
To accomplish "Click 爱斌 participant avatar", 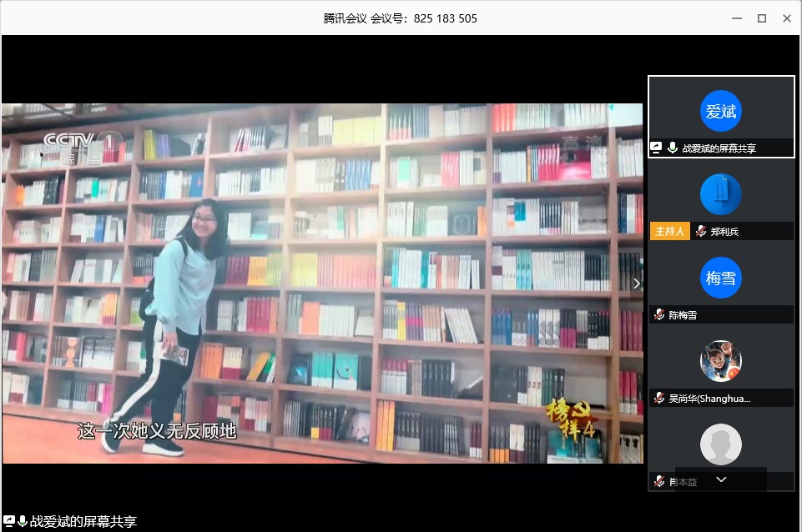I will click(721, 112).
